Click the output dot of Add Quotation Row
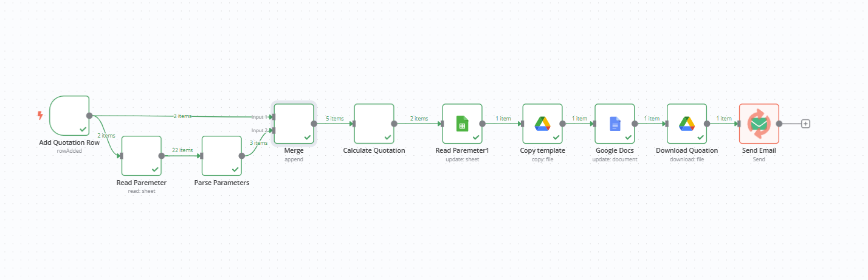 89,116
